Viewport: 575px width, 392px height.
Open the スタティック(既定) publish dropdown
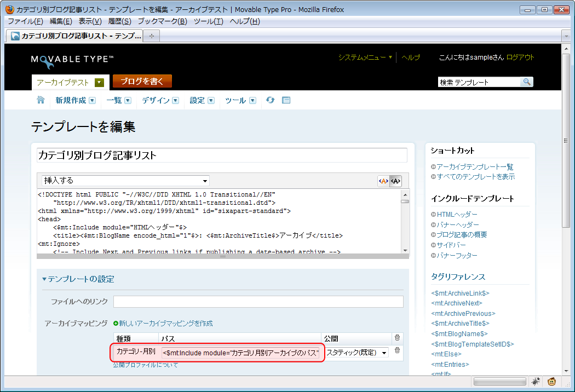[357, 353]
